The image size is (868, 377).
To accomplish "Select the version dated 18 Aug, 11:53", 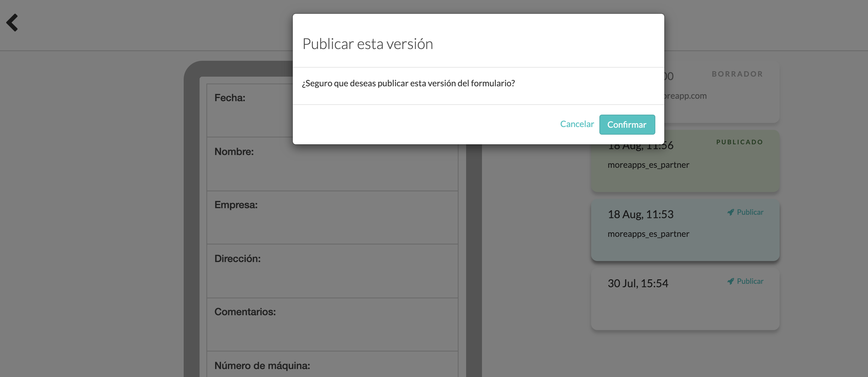I will tap(685, 230).
